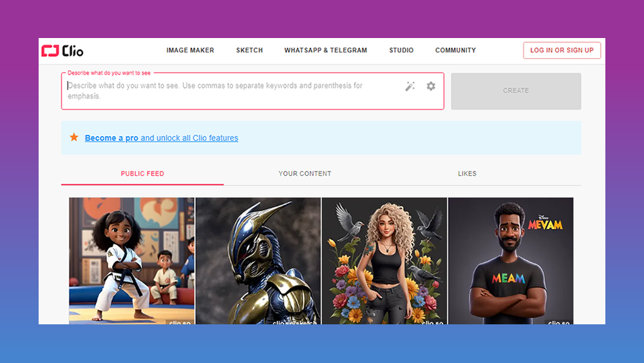Click the Clio logo icon
The height and width of the screenshot is (363, 644).
coord(50,51)
